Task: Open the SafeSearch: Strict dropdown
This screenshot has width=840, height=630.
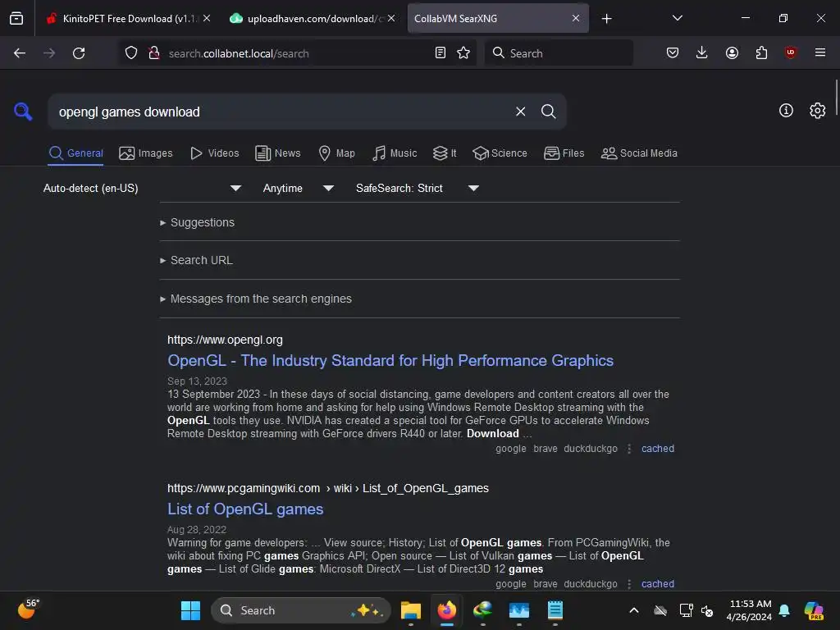Action: [x=417, y=188]
